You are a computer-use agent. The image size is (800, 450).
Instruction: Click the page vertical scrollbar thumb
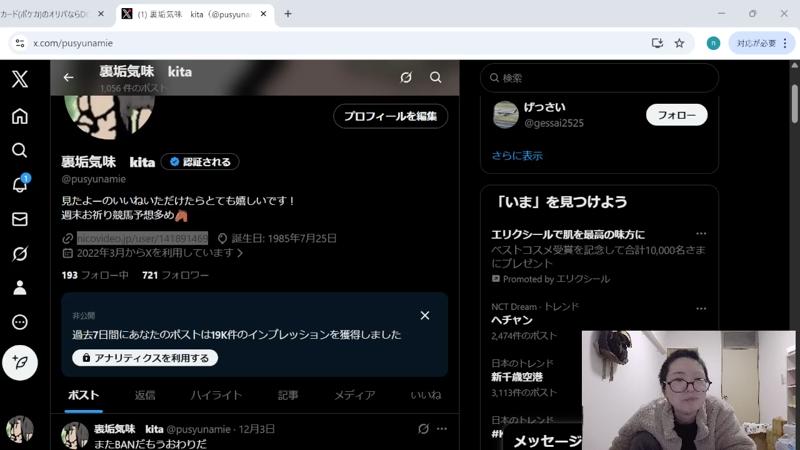pyautogui.click(x=794, y=104)
